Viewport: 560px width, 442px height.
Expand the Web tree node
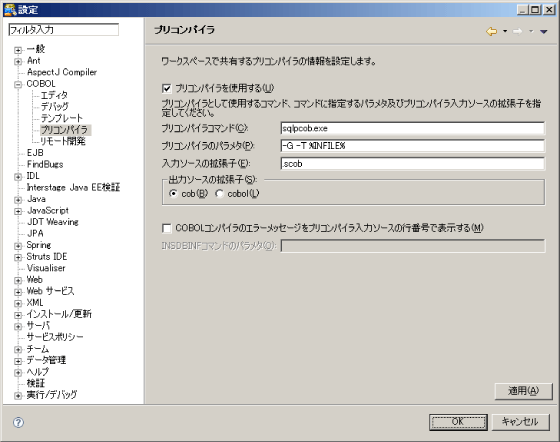(x=18, y=280)
